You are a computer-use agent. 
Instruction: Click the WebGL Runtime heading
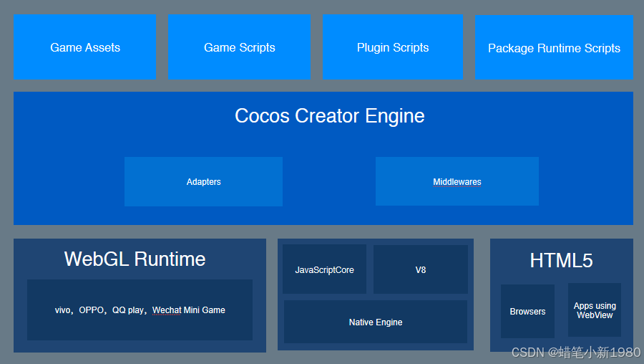pyautogui.click(x=135, y=259)
